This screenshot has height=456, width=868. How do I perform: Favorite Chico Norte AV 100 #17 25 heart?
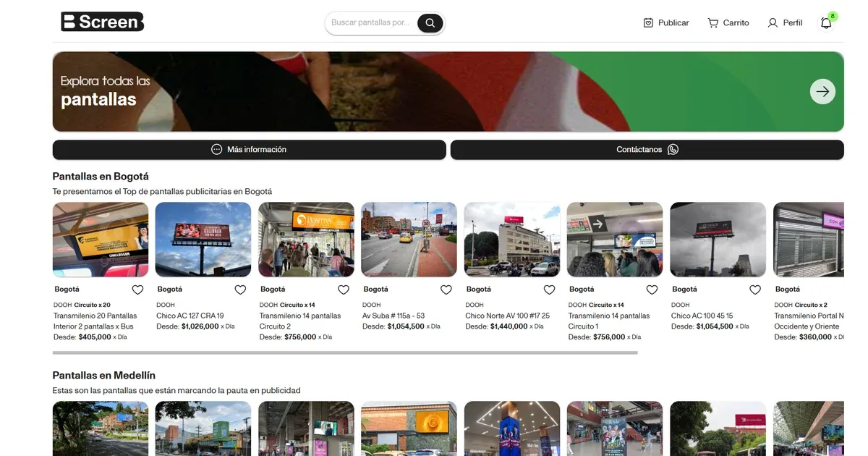tap(549, 290)
